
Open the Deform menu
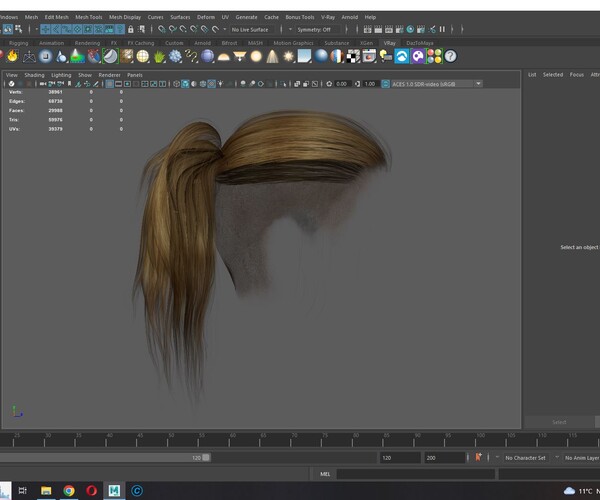206,17
